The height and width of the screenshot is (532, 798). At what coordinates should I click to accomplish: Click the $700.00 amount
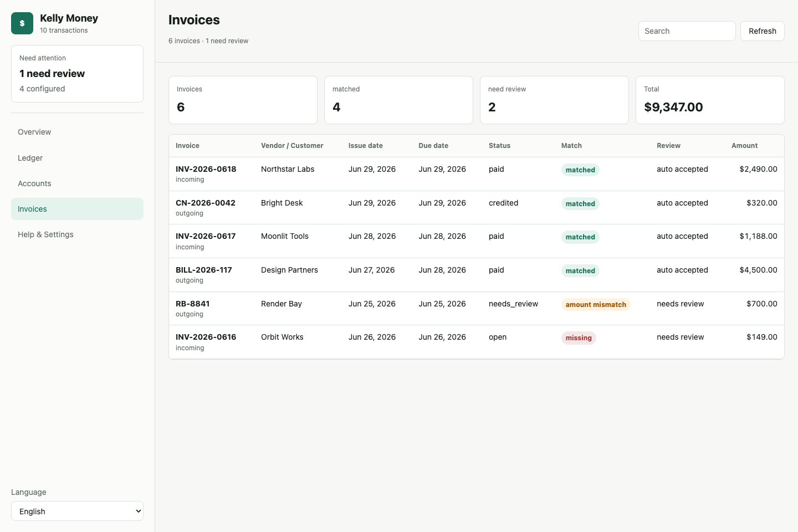pos(761,304)
